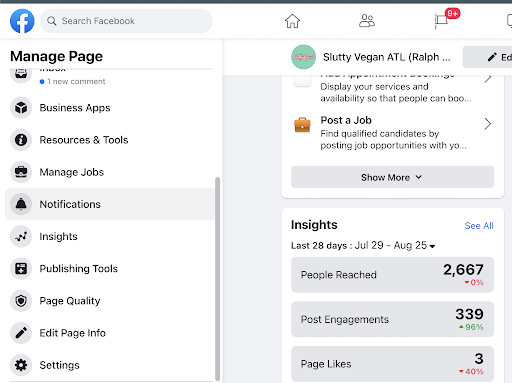Click the Manage Jobs briefcase icon
The image size is (512, 383).
point(21,172)
